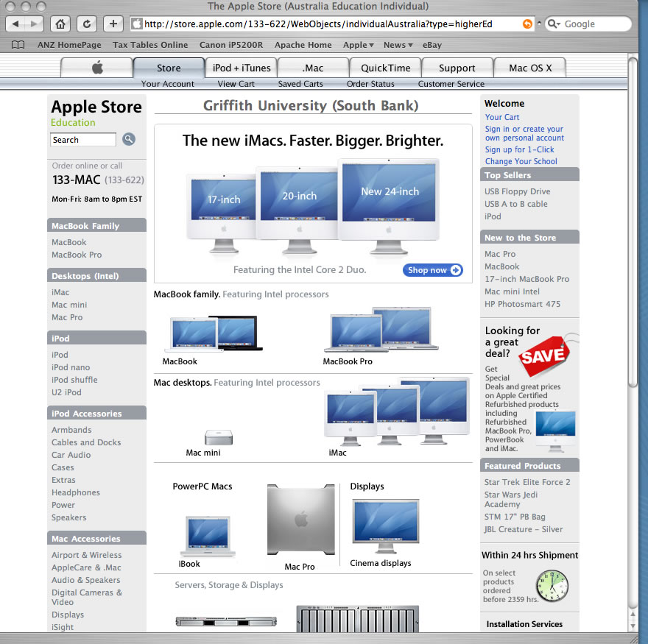Check Order Status

click(x=370, y=84)
